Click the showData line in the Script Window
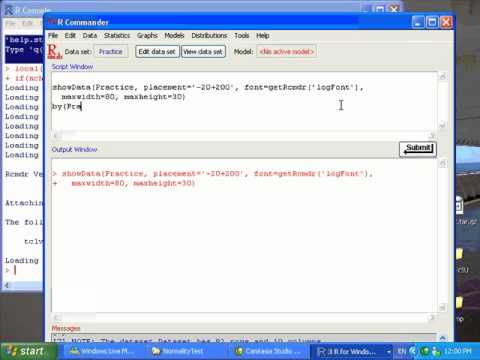The height and width of the screenshot is (360, 480). tap(208, 87)
